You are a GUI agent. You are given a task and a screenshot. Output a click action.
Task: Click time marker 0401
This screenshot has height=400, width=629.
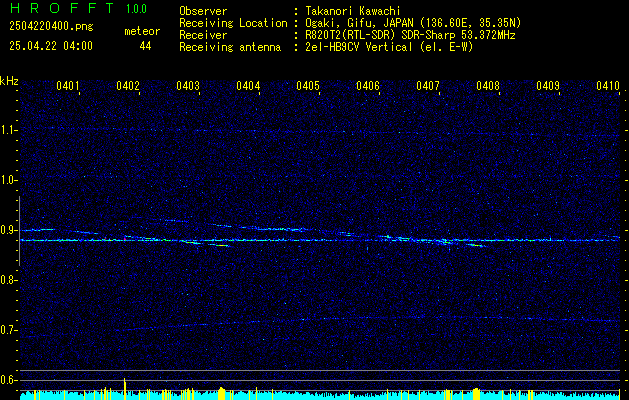[67, 86]
